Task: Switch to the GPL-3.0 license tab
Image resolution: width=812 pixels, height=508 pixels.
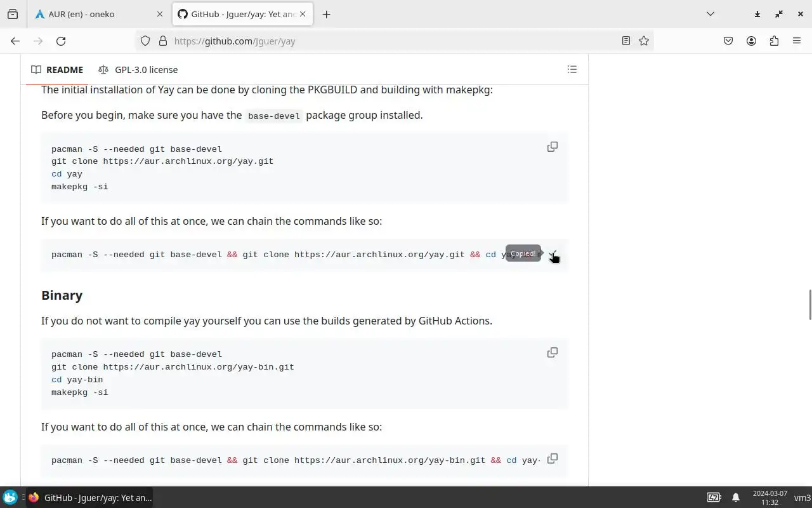Action: tap(138, 70)
